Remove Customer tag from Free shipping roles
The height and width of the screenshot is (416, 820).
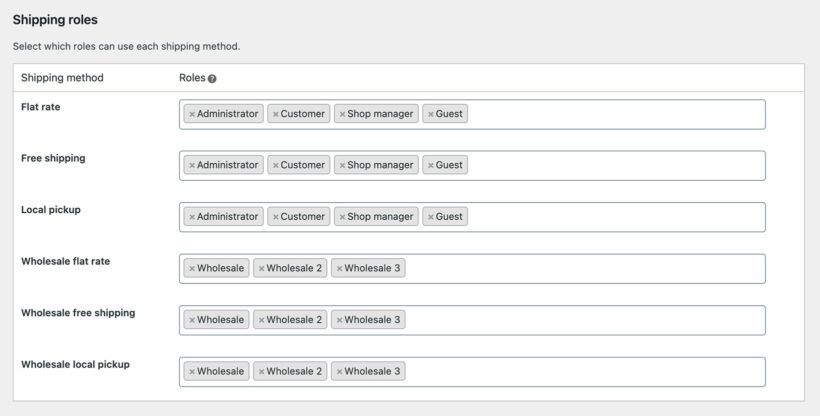(x=276, y=166)
